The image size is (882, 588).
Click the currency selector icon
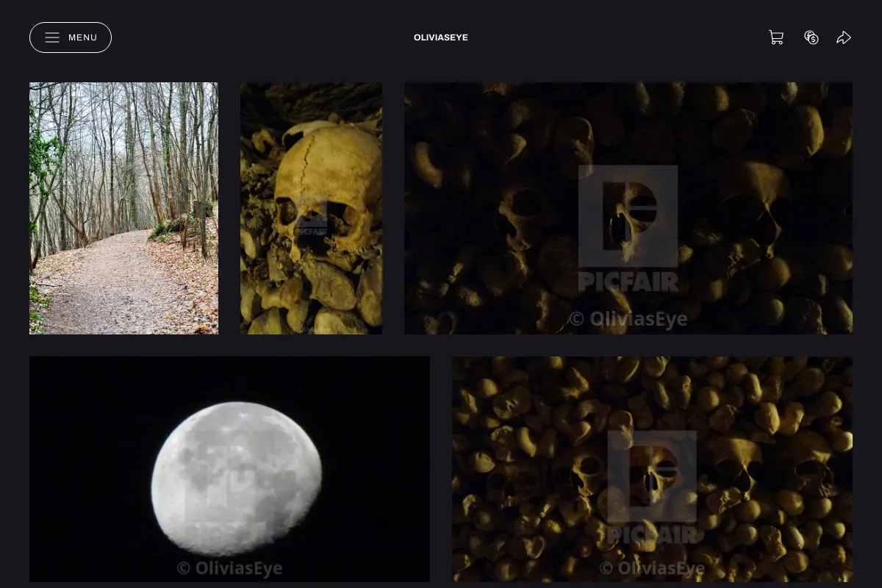click(811, 37)
